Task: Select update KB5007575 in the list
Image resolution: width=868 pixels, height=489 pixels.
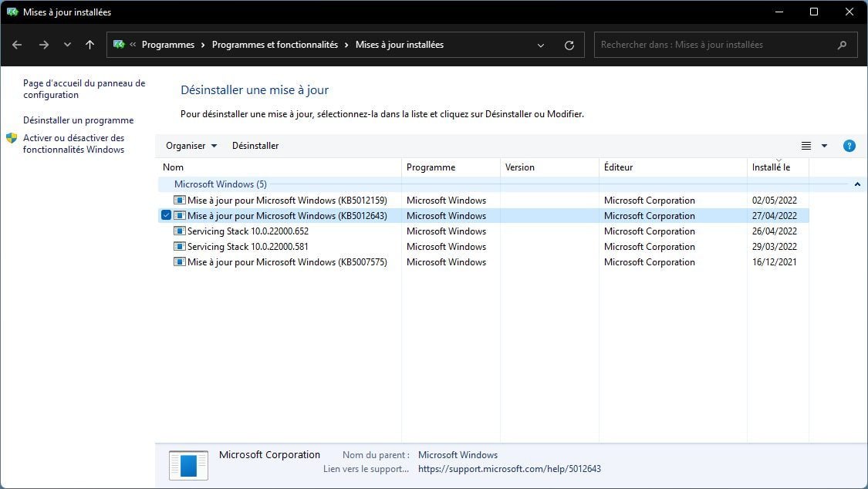Action: pyautogui.click(x=287, y=262)
